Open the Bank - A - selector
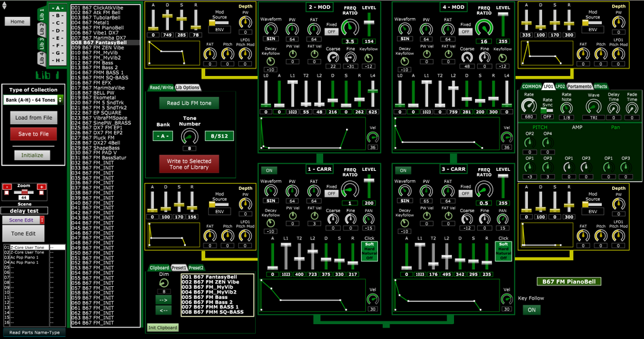 [x=163, y=136]
